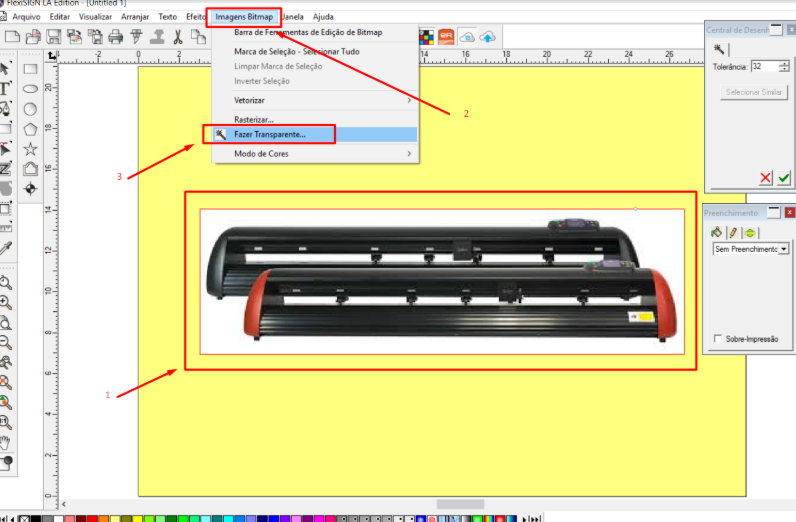Screen dimensions: 796x522
Task: Pick the red swatch in color palette
Action: click(92, 519)
